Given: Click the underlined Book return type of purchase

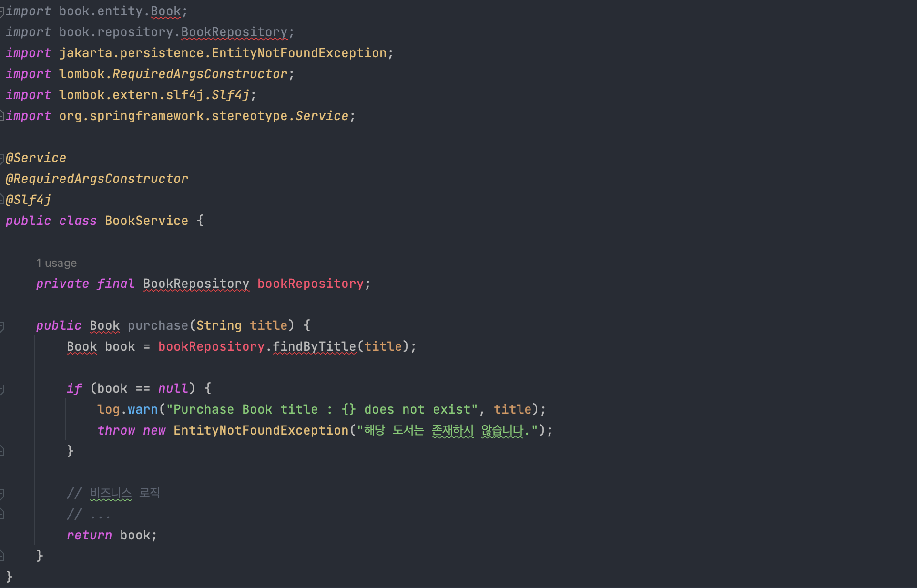Looking at the screenshot, I should (x=104, y=326).
